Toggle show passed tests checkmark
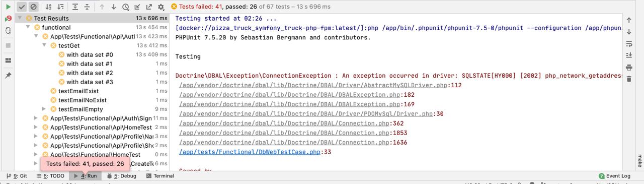644x184 pixels. pyautogui.click(x=22, y=7)
